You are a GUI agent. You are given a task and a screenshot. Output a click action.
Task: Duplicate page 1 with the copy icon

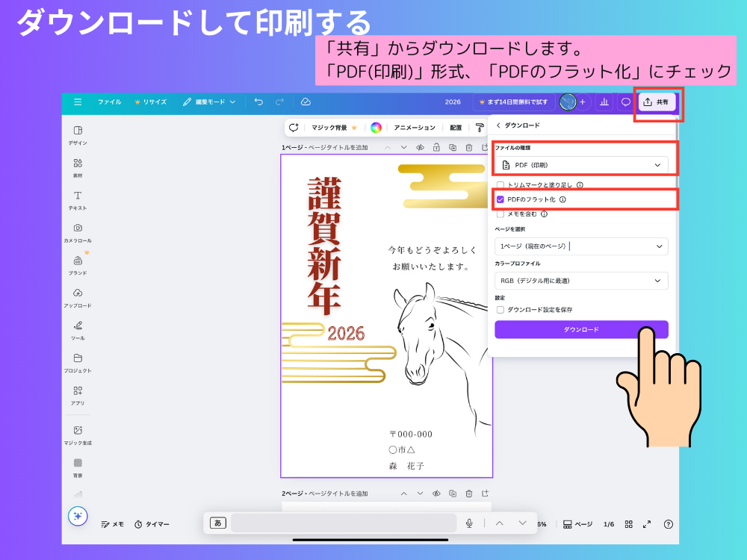pos(453,148)
